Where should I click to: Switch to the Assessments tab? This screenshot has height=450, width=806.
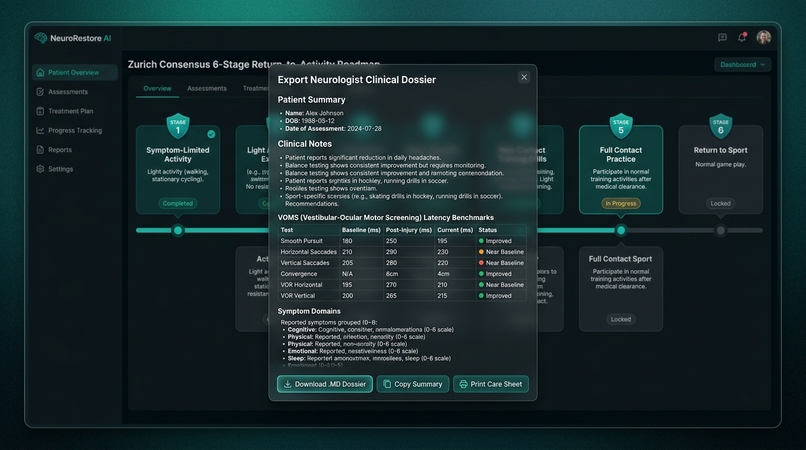(x=207, y=88)
